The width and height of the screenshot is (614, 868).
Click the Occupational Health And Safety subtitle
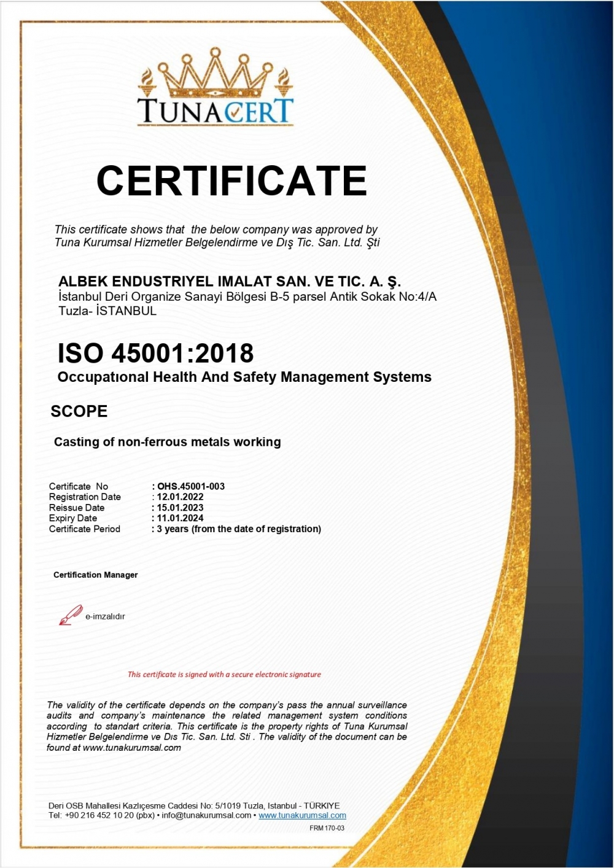(244, 377)
